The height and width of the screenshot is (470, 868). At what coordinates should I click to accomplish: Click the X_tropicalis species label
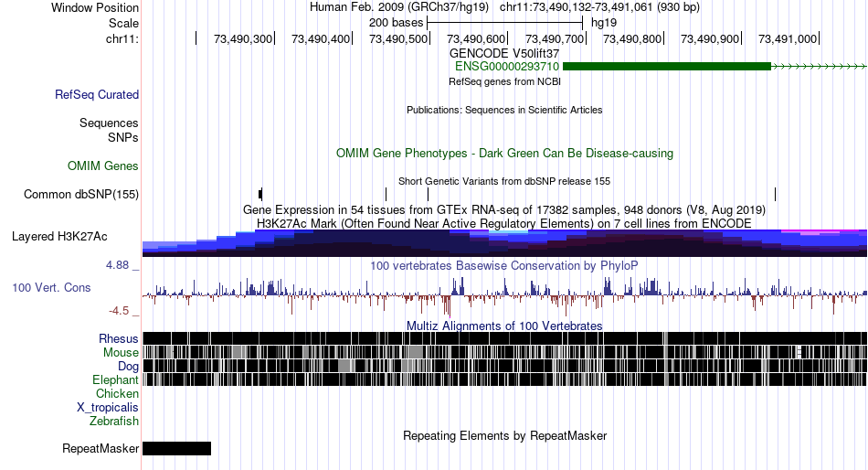[x=108, y=408]
